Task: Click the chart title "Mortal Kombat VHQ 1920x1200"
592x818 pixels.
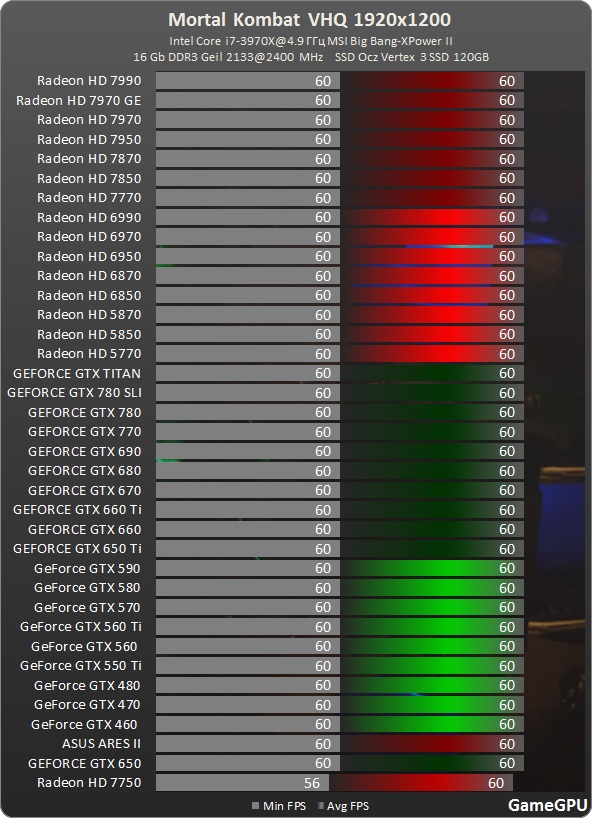Action: tap(309, 20)
